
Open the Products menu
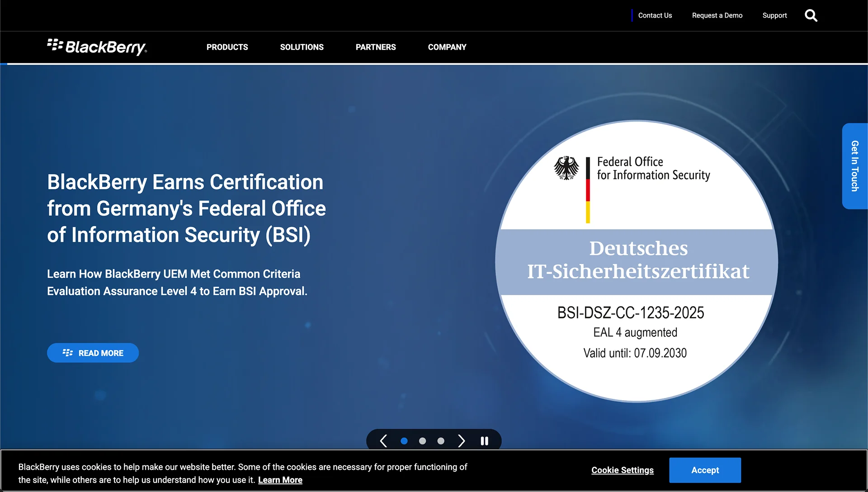227,47
